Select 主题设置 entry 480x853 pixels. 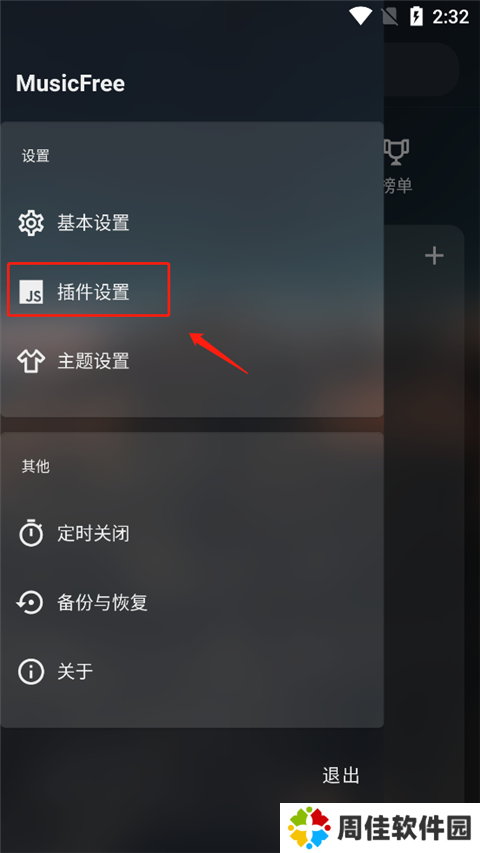[x=192, y=361]
